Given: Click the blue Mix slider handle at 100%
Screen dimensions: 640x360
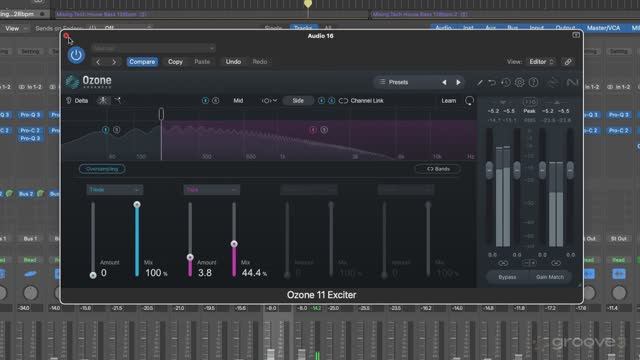Looking at the screenshot, I should pyautogui.click(x=137, y=204).
